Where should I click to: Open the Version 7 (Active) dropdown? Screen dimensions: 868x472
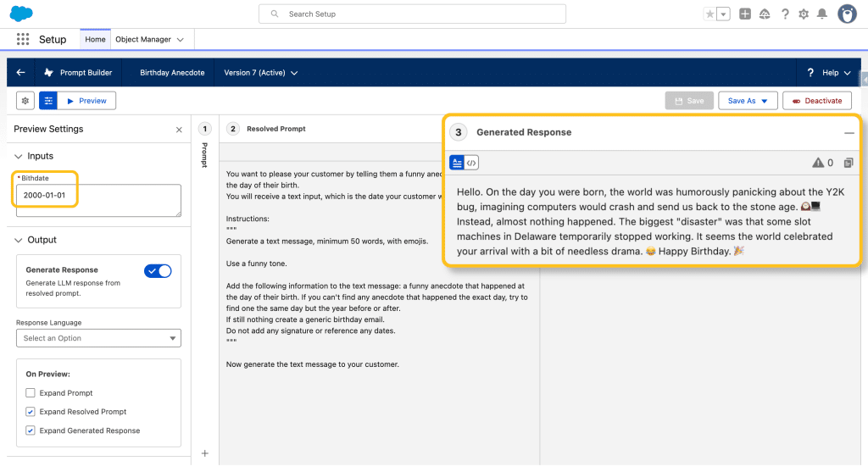pyautogui.click(x=260, y=73)
